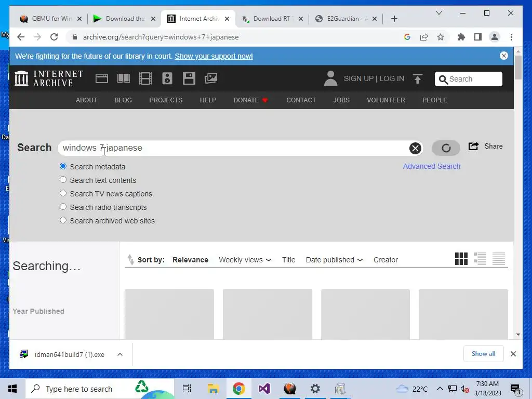Click SIGN UP link
This screenshot has width=532, height=399.
click(358, 78)
